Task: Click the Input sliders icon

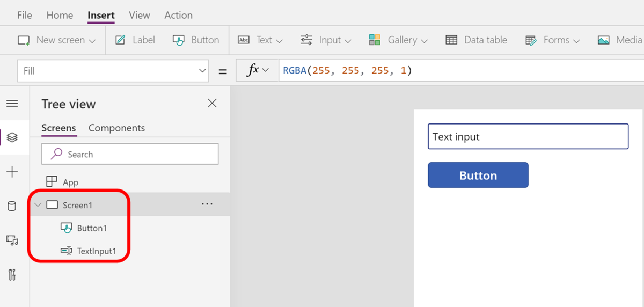Action: [306, 40]
